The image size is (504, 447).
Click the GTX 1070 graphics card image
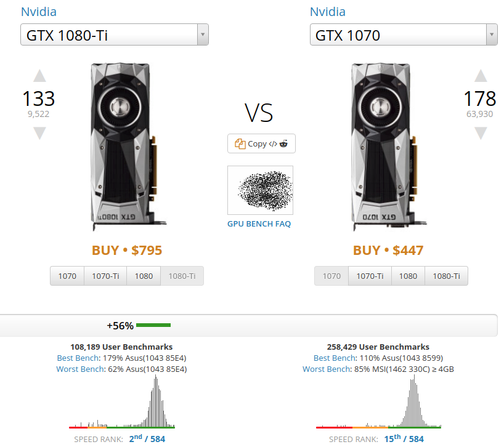(x=384, y=147)
